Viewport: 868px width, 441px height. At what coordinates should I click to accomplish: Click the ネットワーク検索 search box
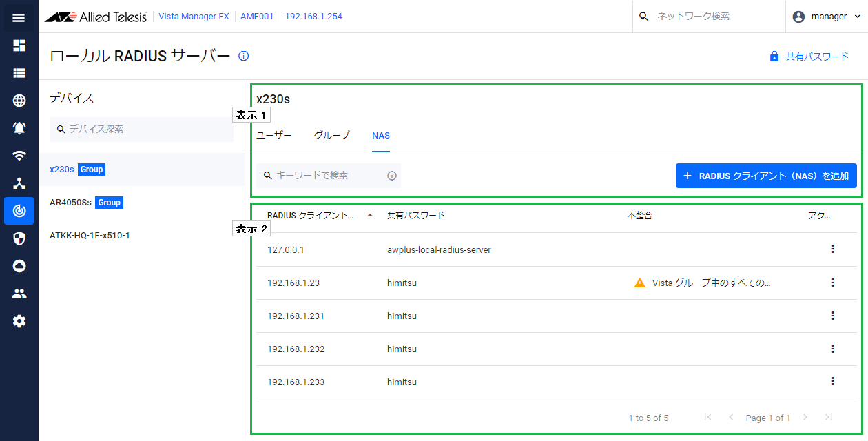point(710,16)
